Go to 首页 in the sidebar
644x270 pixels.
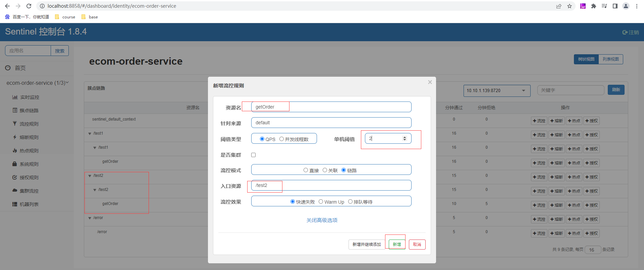pos(15,68)
